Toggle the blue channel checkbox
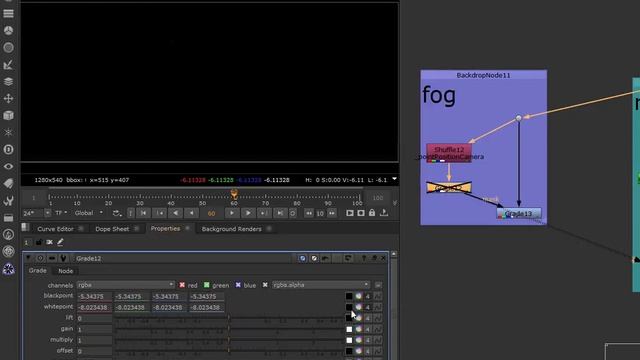This screenshot has height=360, width=640. (238, 285)
